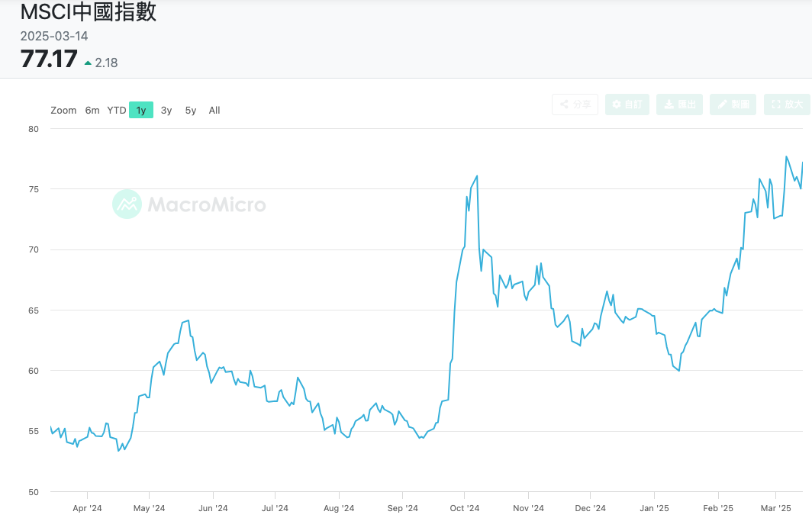Image resolution: width=812 pixels, height=518 pixels.
Task: Select the 6m zoom range
Action: [92, 110]
